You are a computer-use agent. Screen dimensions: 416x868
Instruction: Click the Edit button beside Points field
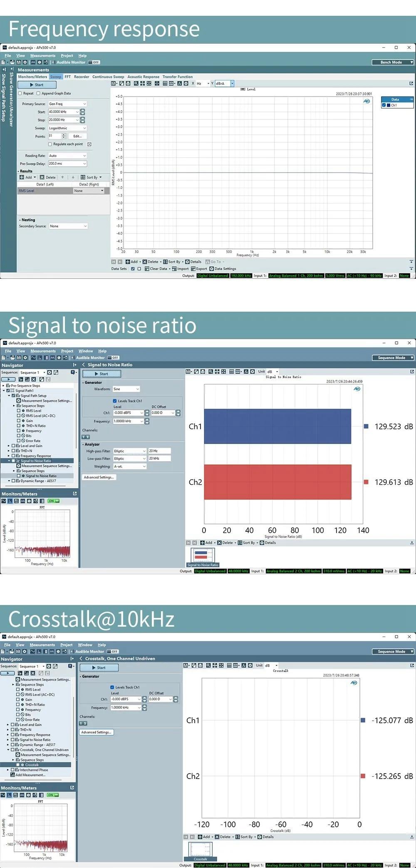(x=78, y=136)
